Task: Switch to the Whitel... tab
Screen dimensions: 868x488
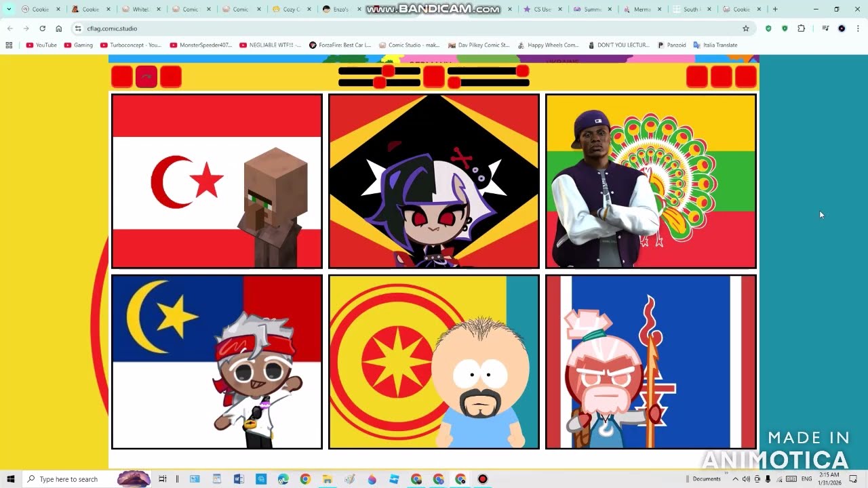Action: tap(141, 9)
